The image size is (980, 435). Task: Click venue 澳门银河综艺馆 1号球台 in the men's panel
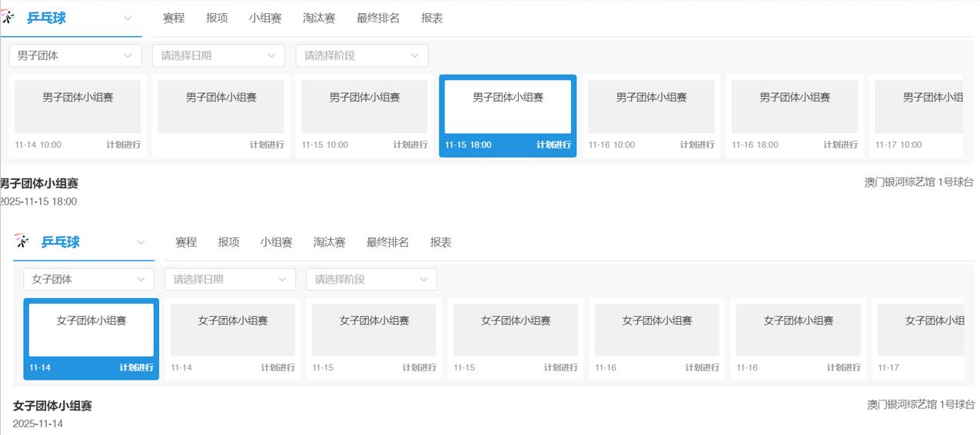click(x=919, y=182)
